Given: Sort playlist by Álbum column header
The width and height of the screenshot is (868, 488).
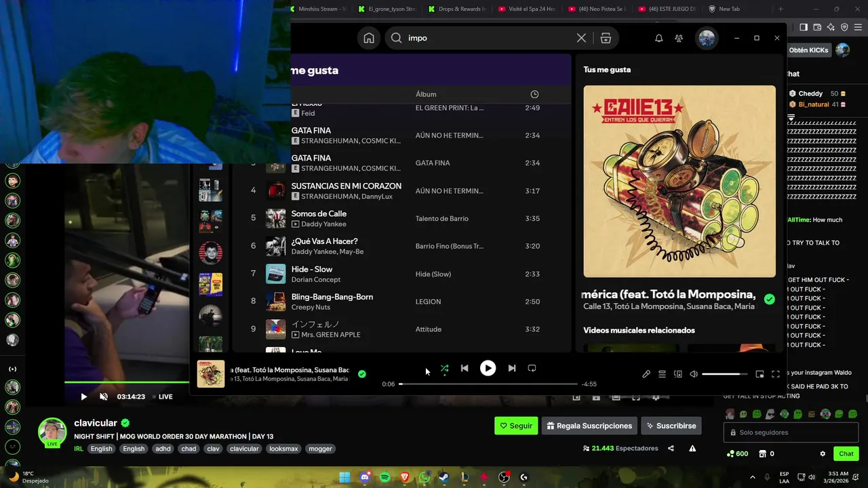Looking at the screenshot, I should coord(426,94).
